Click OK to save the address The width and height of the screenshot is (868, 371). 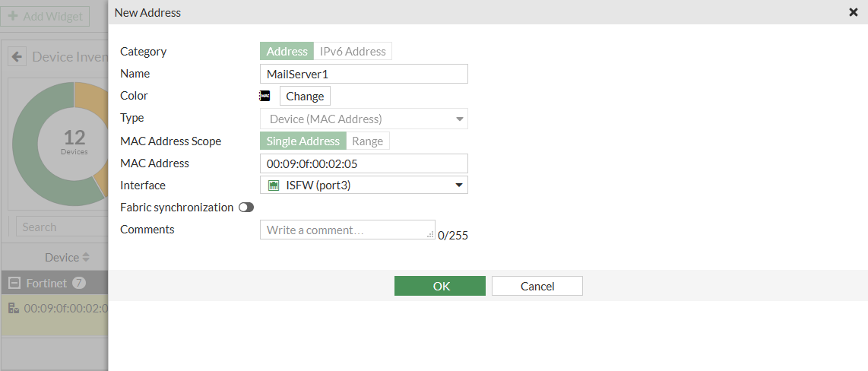(439, 286)
